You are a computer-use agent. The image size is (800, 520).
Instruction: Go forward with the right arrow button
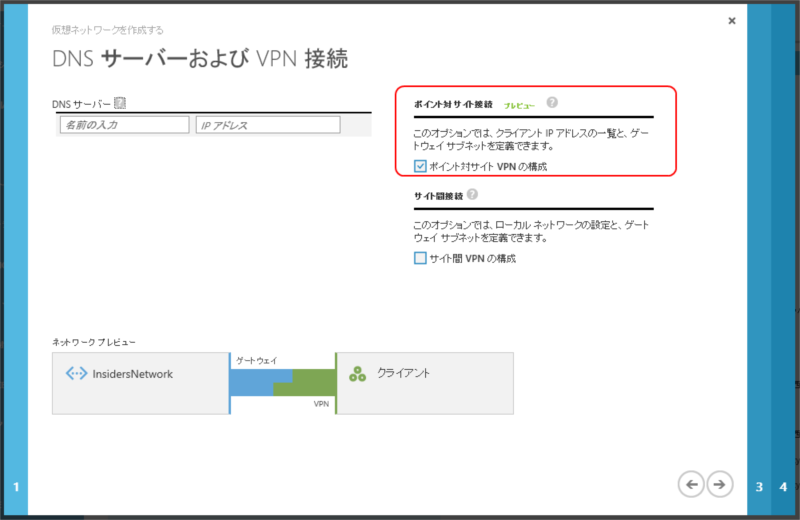[720, 484]
